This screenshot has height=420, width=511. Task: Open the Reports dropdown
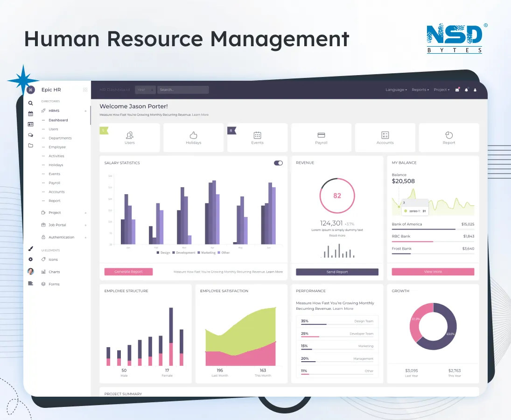(x=420, y=90)
